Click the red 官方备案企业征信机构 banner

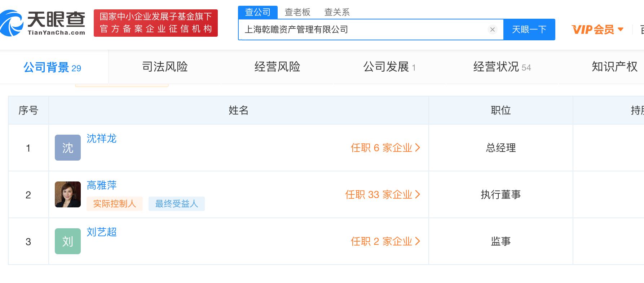point(156,23)
